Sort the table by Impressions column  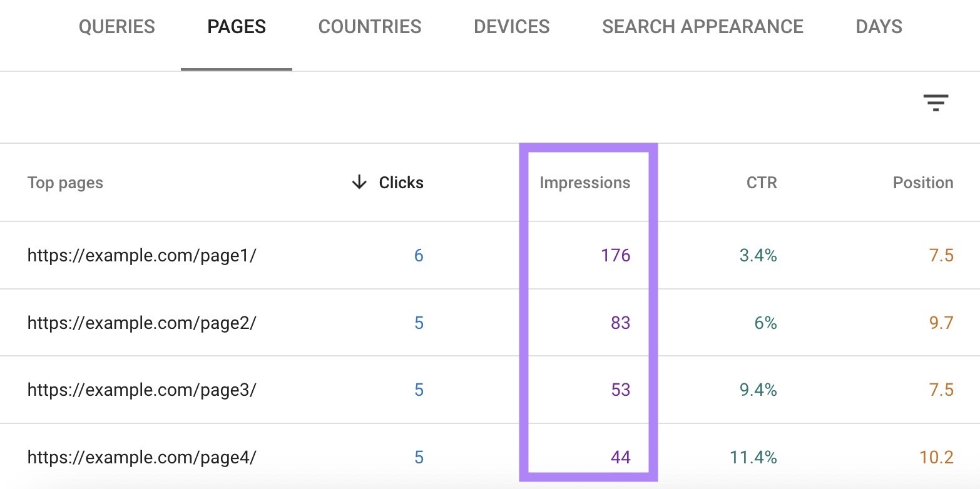point(584,183)
